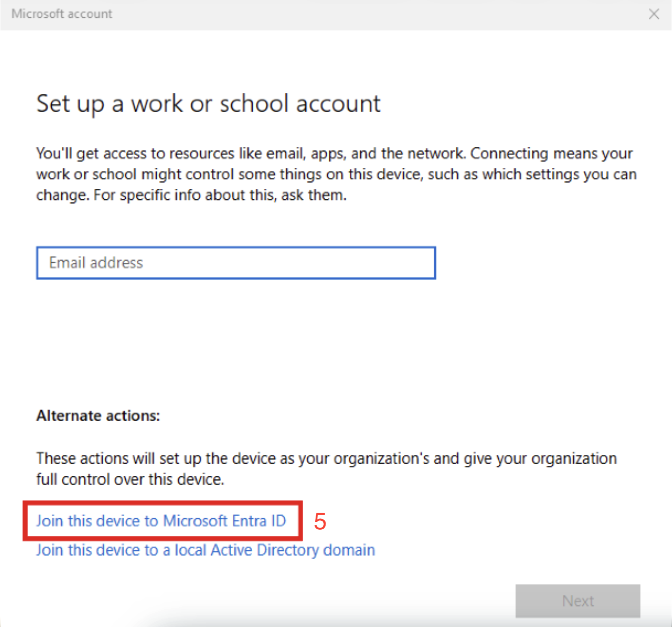Viewport: 672px width, 627px height.
Task: Click the text "These actions will set up the device"
Action: click(x=327, y=469)
